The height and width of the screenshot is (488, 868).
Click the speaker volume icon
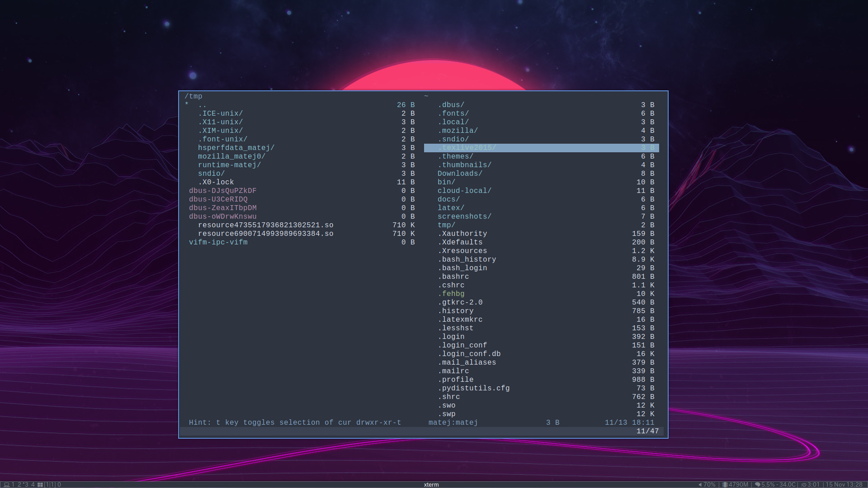point(700,484)
